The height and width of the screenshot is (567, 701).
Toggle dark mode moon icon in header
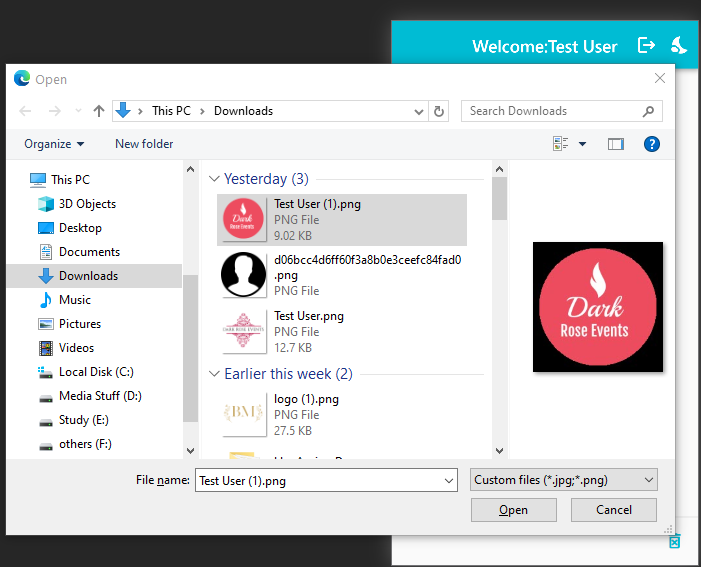pyautogui.click(x=679, y=45)
